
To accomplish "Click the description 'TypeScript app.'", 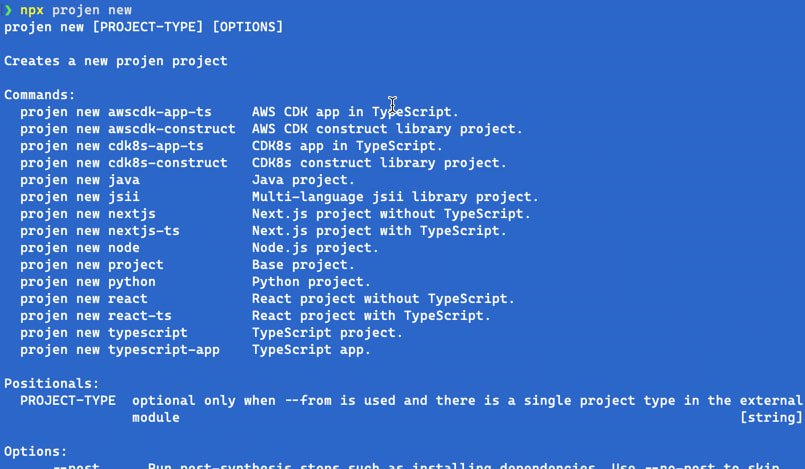I will 311,350.
